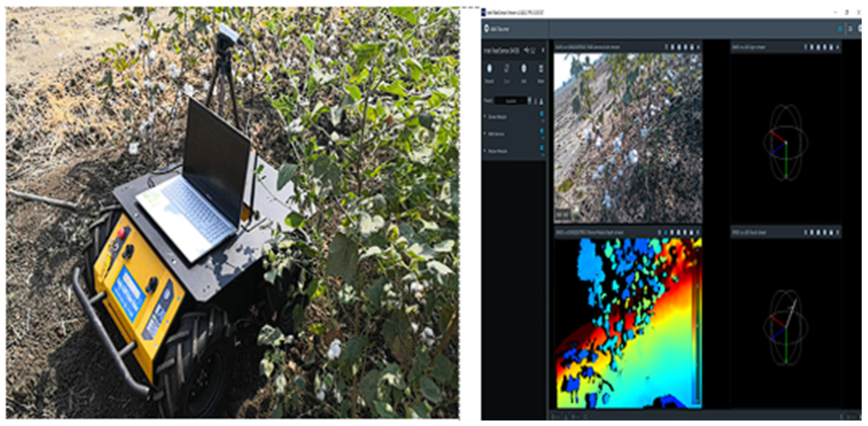Close the gyro stream panel at bottom right

[x=837, y=232]
